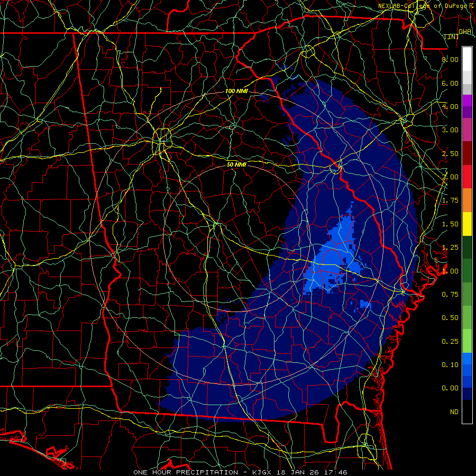Select the 1.75 legend label

pos(450,200)
